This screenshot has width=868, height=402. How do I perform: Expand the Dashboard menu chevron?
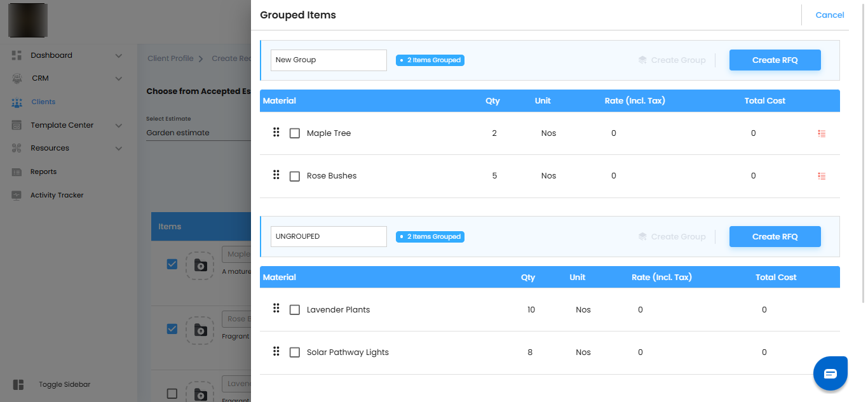(118, 56)
